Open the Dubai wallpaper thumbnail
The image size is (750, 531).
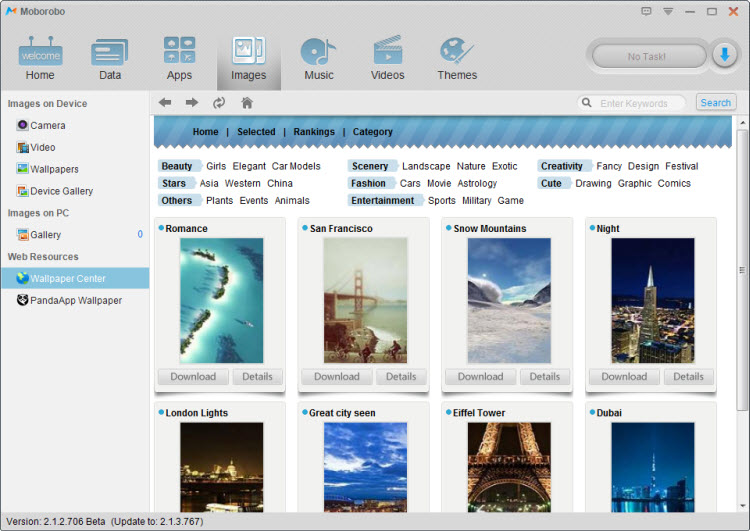pos(653,467)
